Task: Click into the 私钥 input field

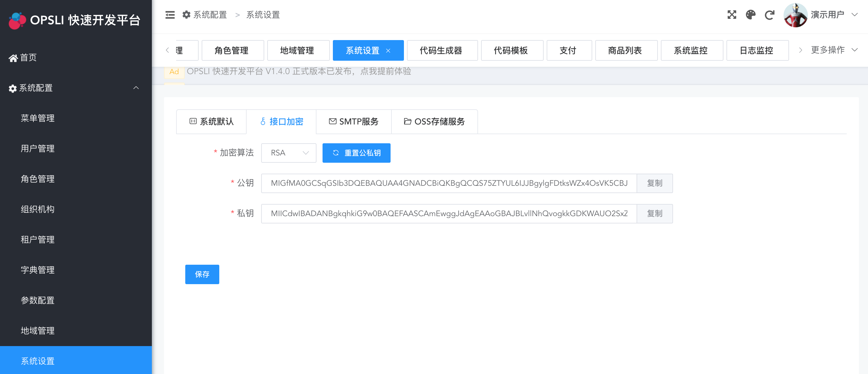Action: coord(449,214)
